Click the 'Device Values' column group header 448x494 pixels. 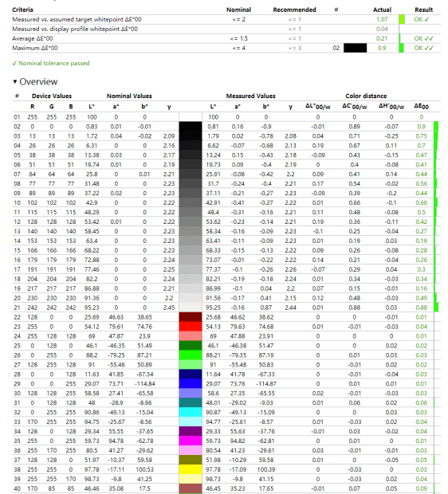tap(52, 96)
